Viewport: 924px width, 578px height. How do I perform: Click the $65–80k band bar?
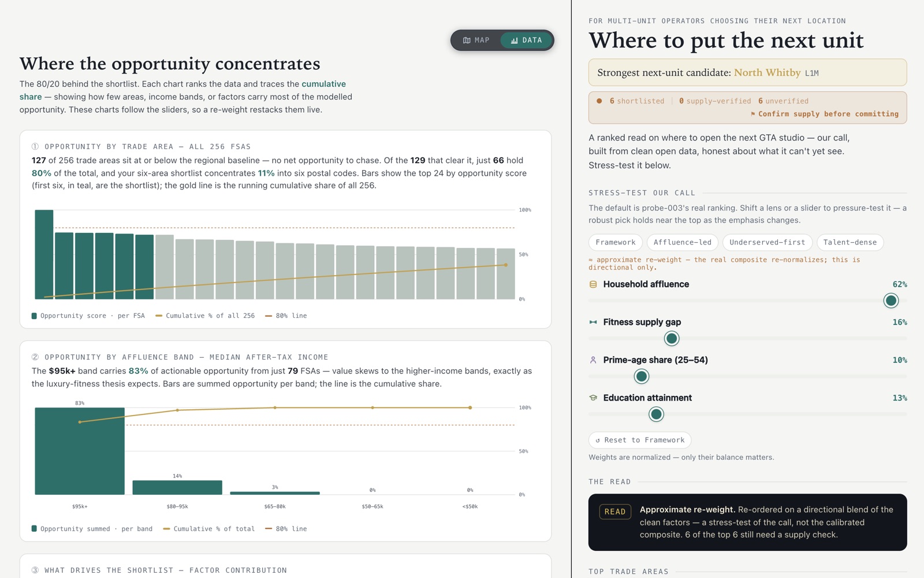coord(275,493)
